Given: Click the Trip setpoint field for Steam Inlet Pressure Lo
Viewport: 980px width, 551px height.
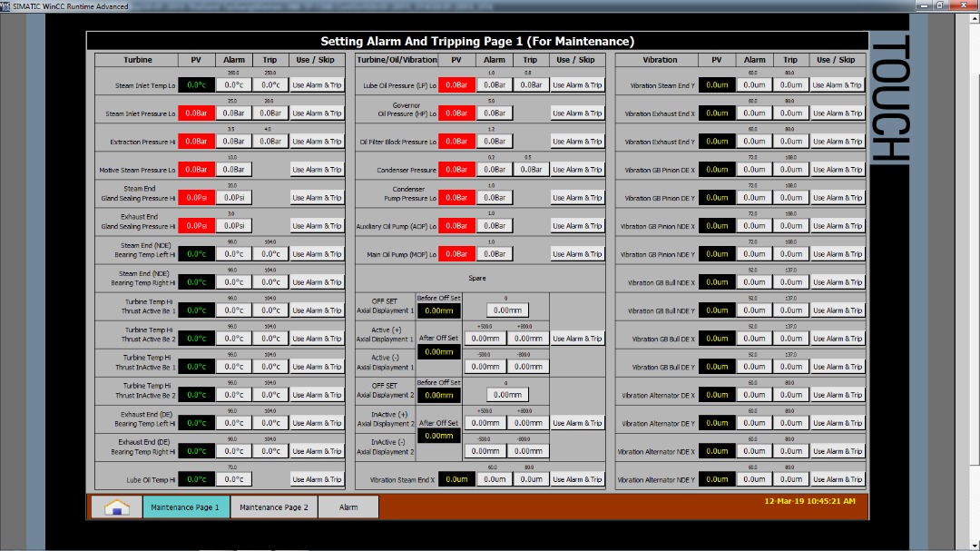Looking at the screenshot, I should (270, 113).
